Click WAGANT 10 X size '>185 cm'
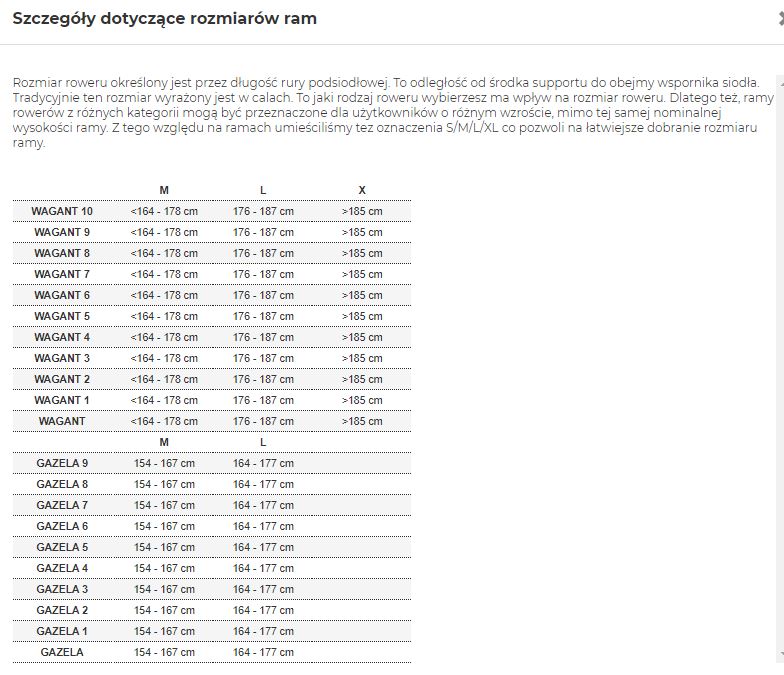784x675 pixels. pyautogui.click(x=362, y=212)
